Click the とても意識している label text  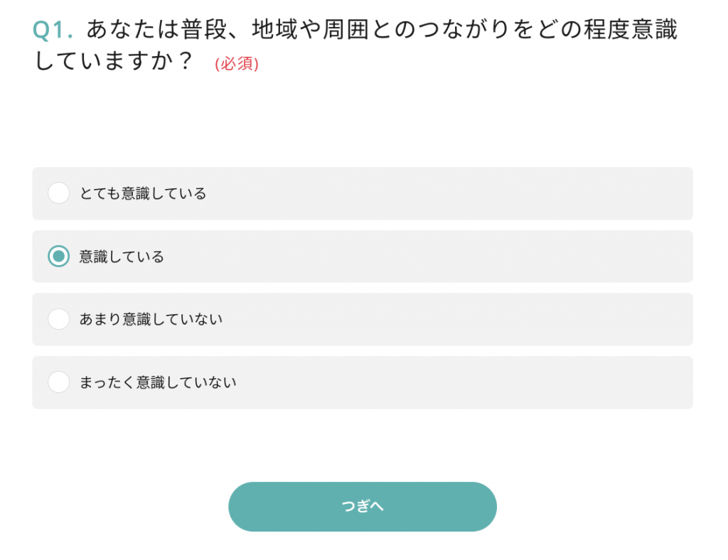143,193
